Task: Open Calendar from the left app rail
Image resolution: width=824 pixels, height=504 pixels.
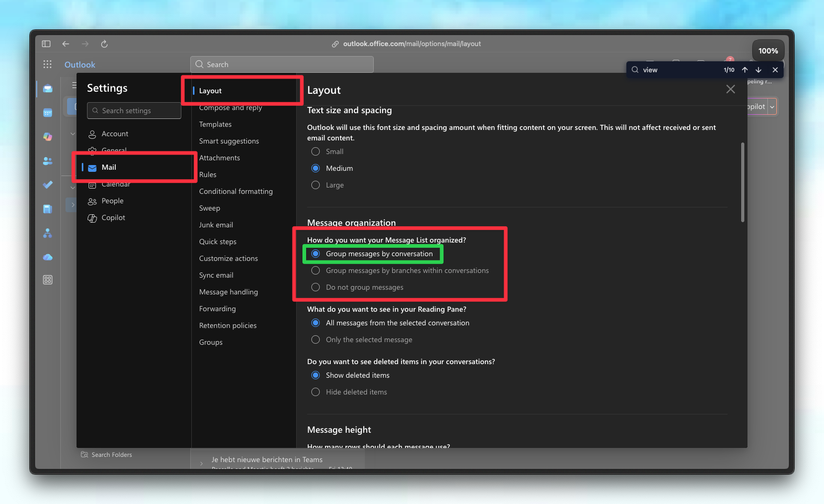Action: (48, 113)
